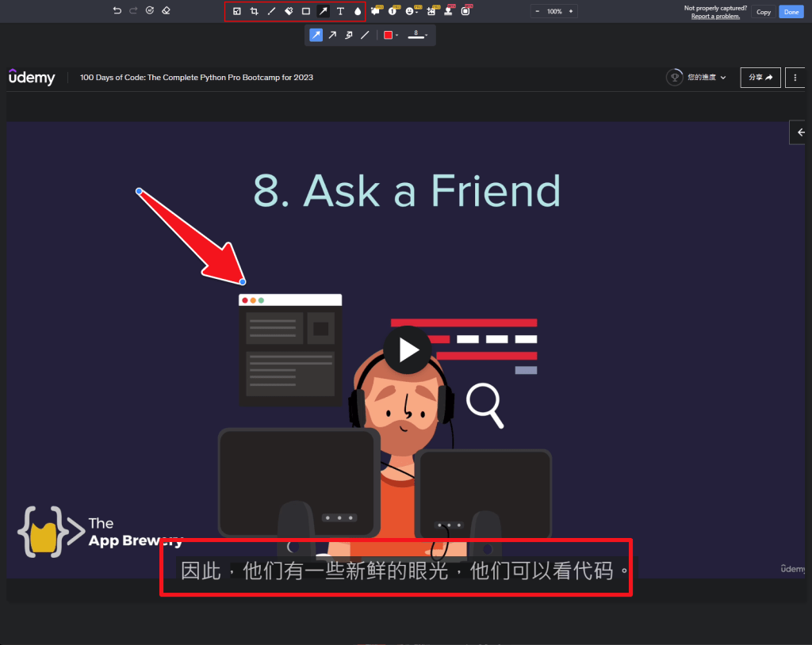
Task: Click the undo arrow icon
Action: 117,11
